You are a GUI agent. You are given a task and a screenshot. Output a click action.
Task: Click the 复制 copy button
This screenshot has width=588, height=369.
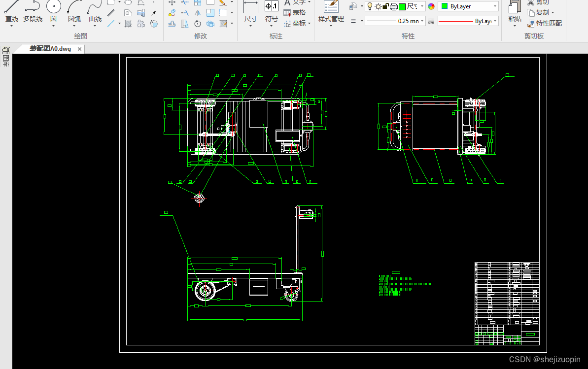pos(538,13)
